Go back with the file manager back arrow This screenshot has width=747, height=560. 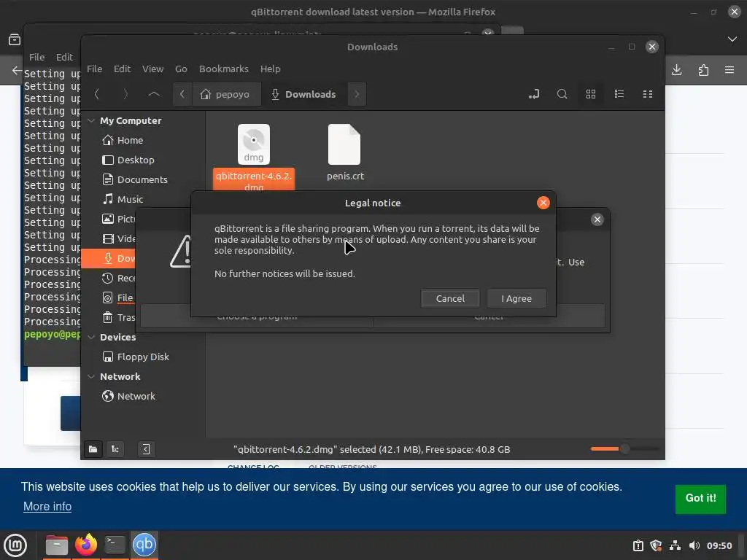(x=97, y=94)
